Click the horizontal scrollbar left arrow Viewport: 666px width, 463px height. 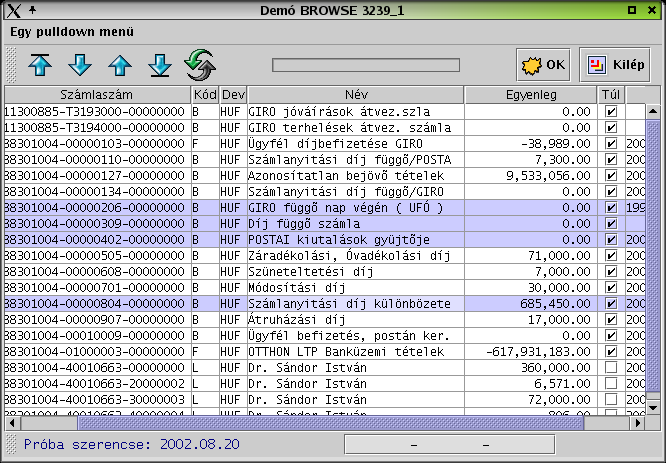coord(12,423)
